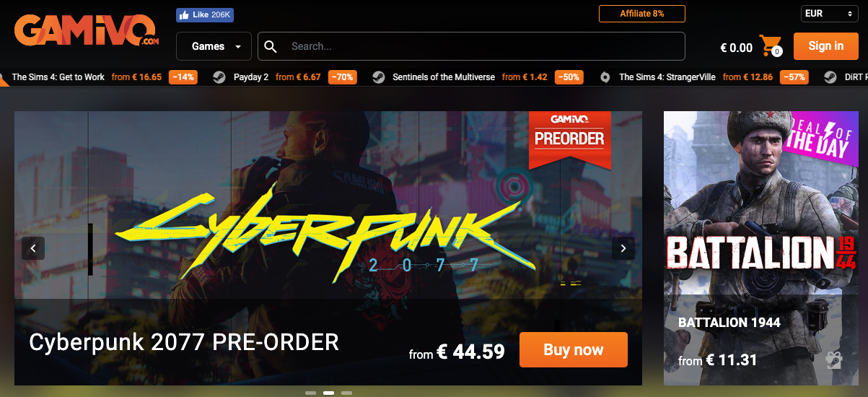Click Buy now for Cyberpunk 2077

pyautogui.click(x=573, y=350)
